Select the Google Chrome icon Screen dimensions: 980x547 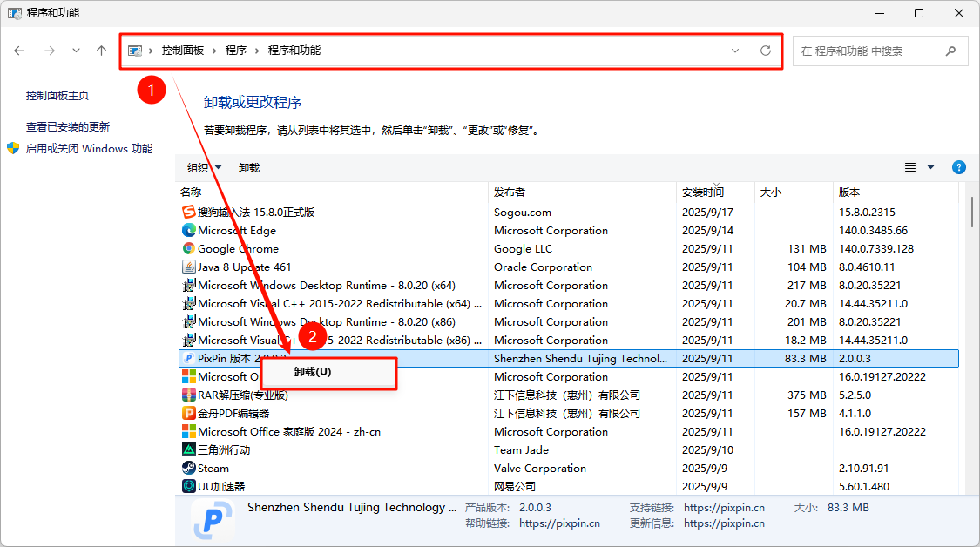(x=188, y=248)
